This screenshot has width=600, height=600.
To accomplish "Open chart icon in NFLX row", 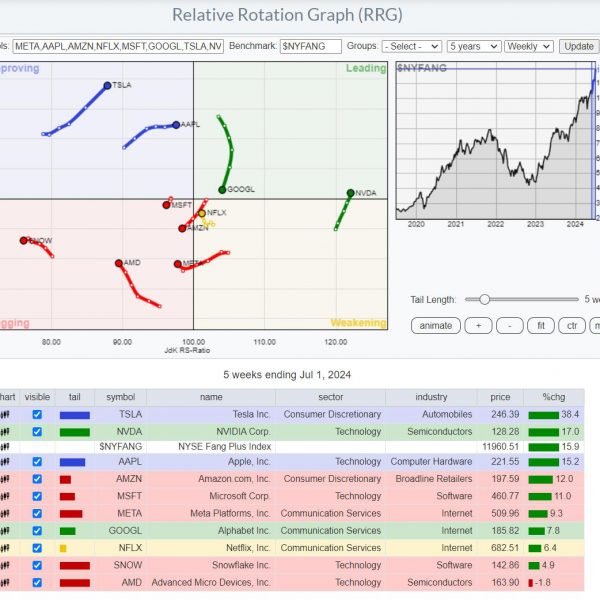I will [x=5, y=548].
